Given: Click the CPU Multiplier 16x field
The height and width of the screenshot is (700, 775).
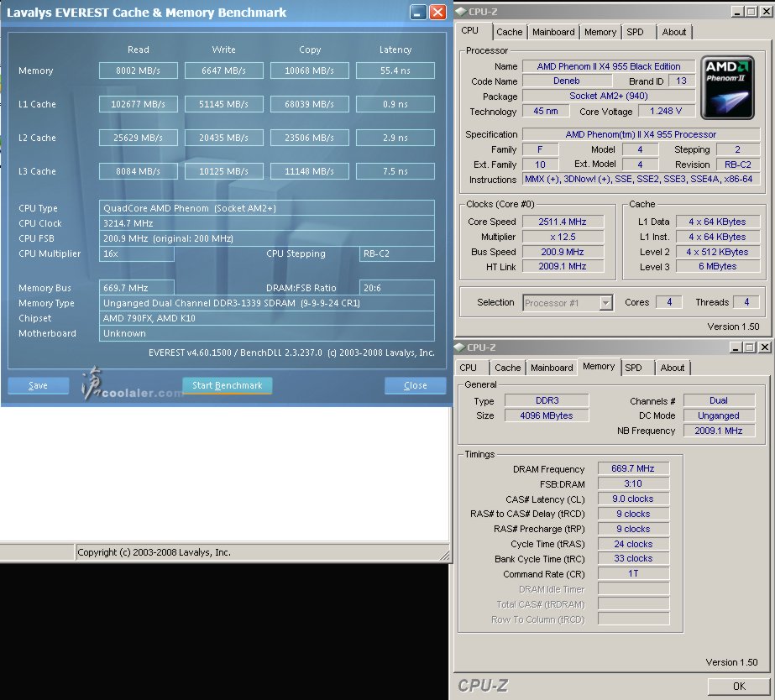Looking at the screenshot, I should coord(136,253).
